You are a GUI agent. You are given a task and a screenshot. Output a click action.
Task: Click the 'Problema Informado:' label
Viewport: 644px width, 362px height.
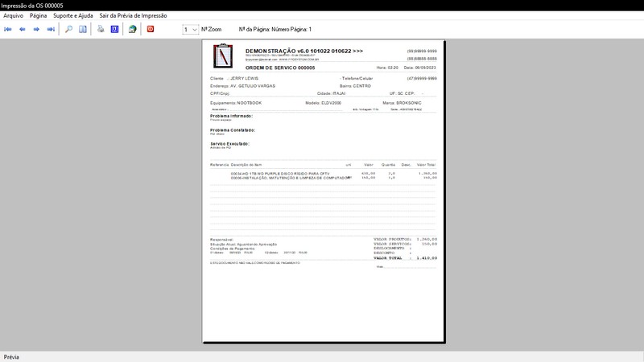click(x=231, y=116)
